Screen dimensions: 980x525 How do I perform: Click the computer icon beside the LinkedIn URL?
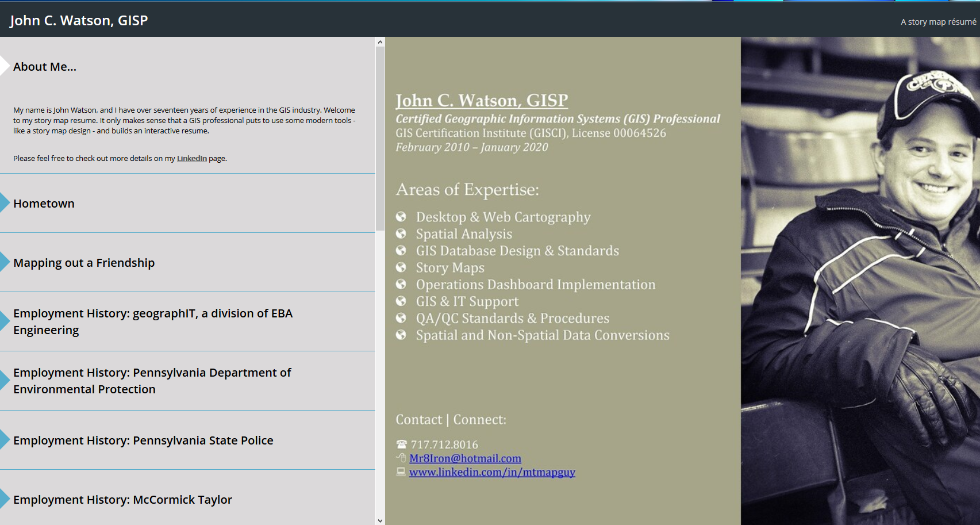point(400,472)
